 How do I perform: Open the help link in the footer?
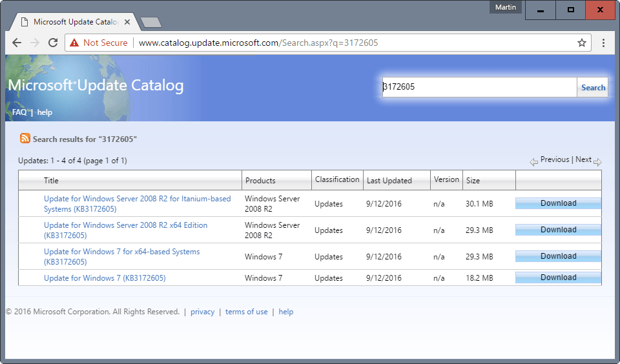coord(286,312)
